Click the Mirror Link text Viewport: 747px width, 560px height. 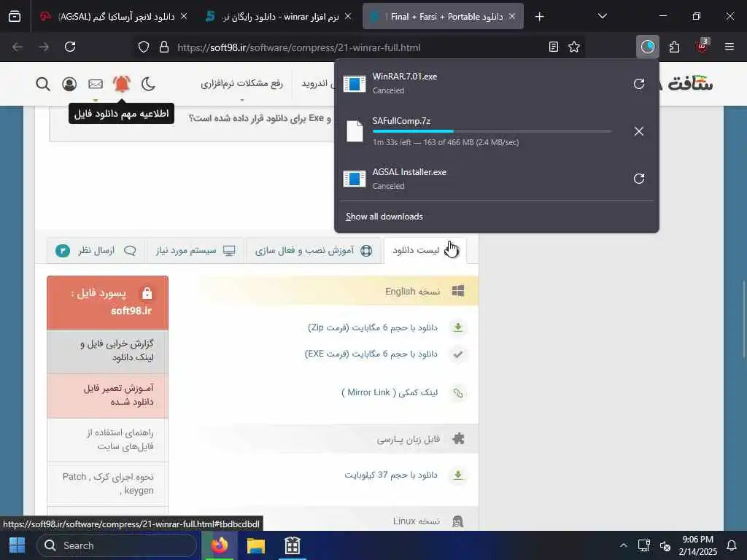point(390,392)
